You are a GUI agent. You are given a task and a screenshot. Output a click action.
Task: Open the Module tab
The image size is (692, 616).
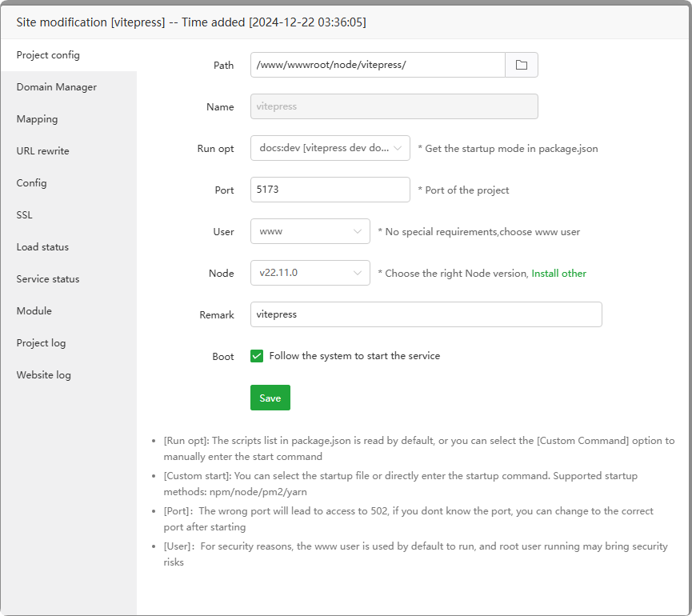(34, 311)
